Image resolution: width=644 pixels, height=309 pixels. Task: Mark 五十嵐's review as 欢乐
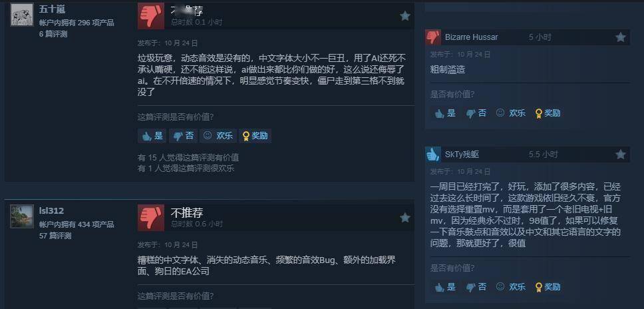[218, 136]
